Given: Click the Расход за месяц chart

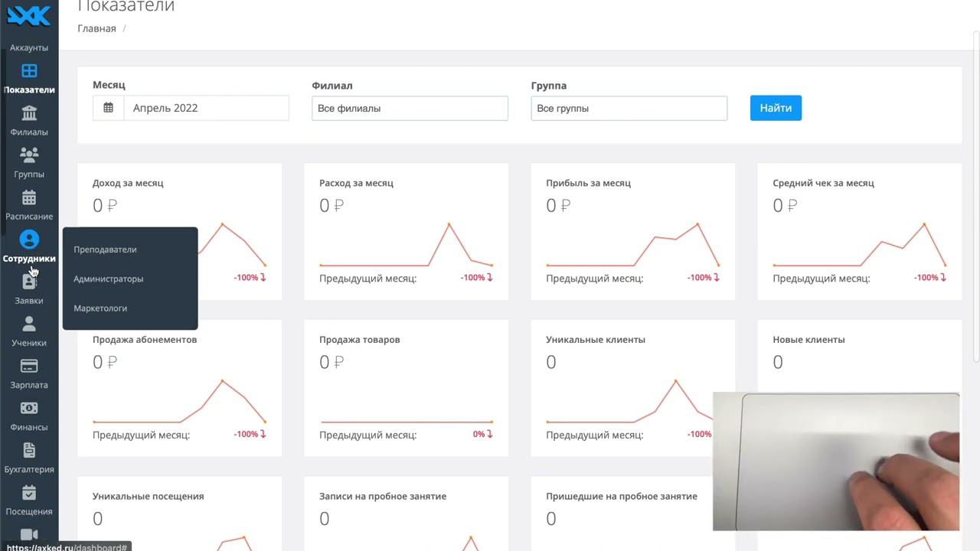Looking at the screenshot, I should (406, 244).
